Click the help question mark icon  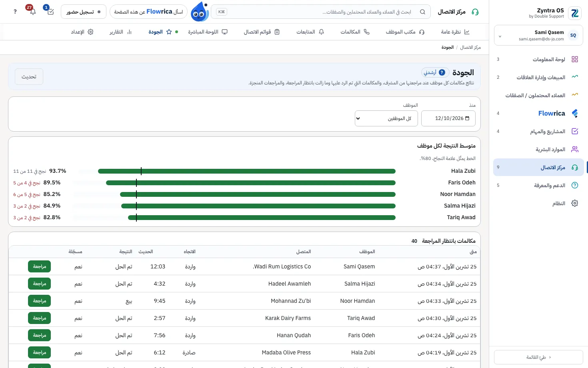(x=15, y=12)
